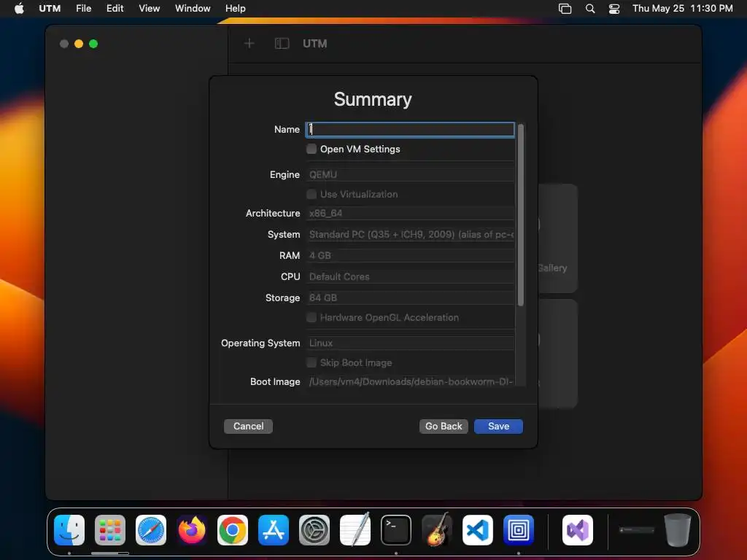Click the Boot Image path field
Image resolution: width=747 pixels, height=560 pixels.
[x=410, y=381]
